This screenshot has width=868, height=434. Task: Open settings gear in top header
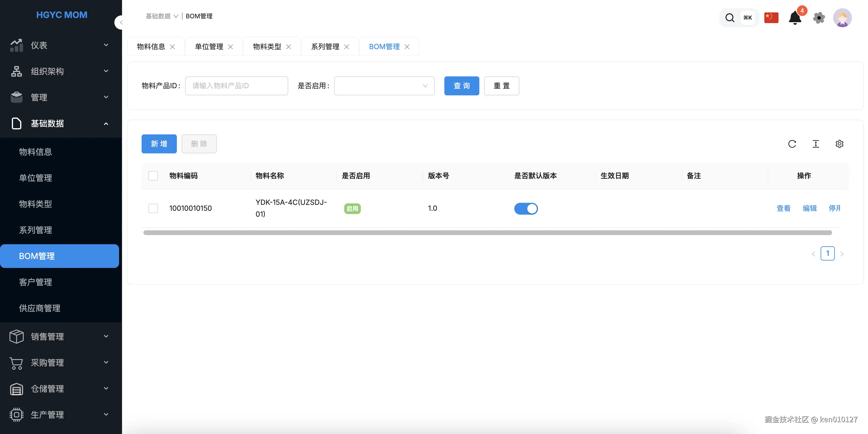(819, 18)
